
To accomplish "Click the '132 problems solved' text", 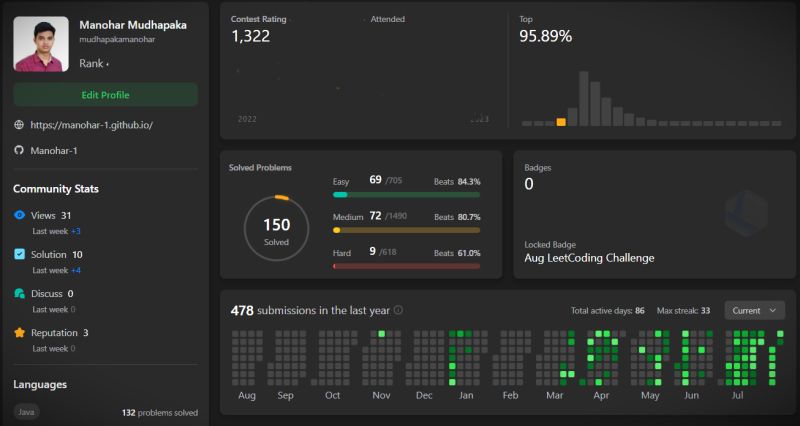I will click(160, 413).
